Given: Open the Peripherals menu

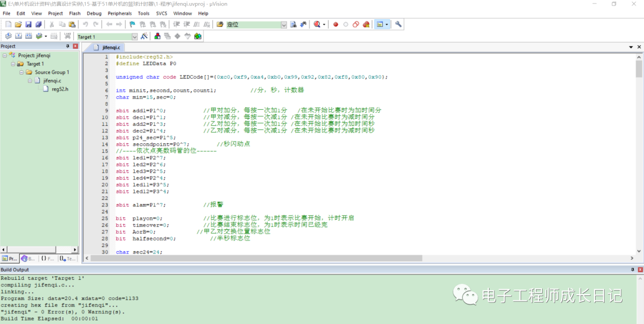Looking at the screenshot, I should point(119,13).
